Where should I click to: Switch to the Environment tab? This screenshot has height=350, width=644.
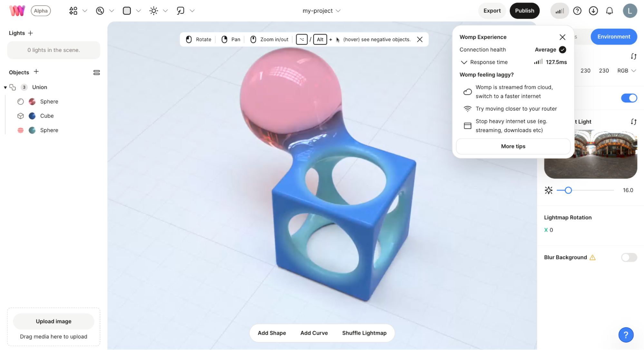613,37
